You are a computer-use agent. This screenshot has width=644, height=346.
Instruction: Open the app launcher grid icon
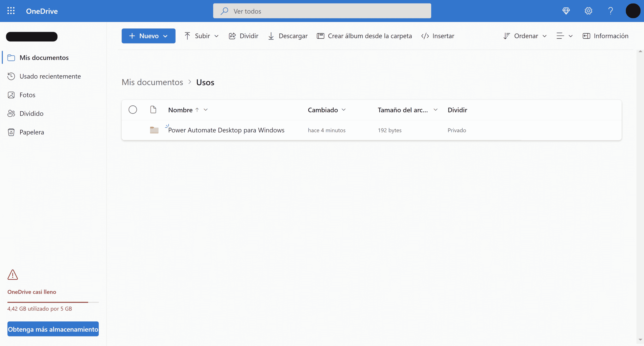tap(11, 11)
